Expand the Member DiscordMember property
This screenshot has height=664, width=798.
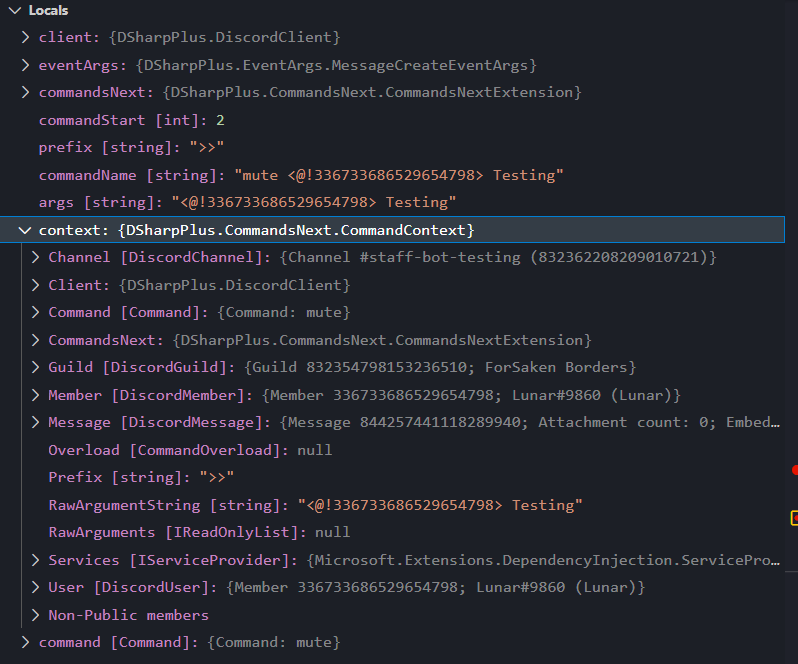35,395
